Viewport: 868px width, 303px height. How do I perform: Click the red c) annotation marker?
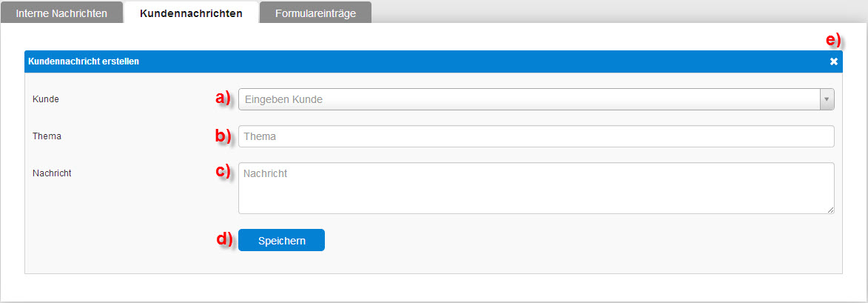click(x=223, y=171)
